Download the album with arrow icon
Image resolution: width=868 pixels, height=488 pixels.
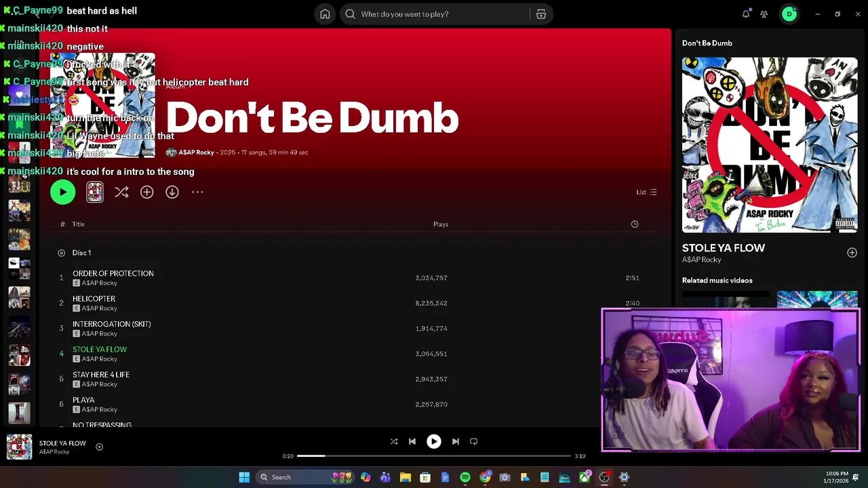click(x=172, y=192)
